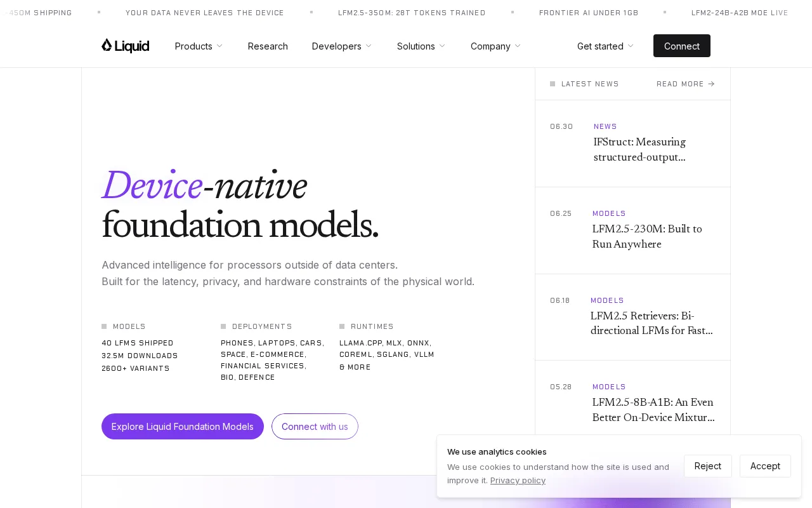Expand the Solutions chevron
Image resolution: width=812 pixels, height=508 pixels.
442,46
